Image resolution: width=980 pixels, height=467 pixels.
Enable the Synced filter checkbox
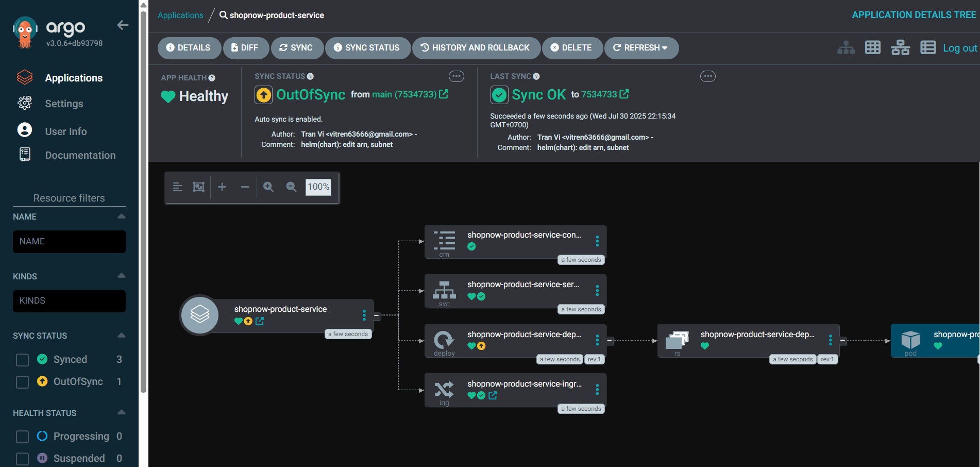pyautogui.click(x=23, y=360)
